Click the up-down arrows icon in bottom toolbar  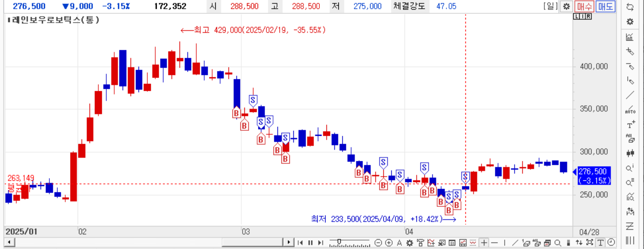579,242
